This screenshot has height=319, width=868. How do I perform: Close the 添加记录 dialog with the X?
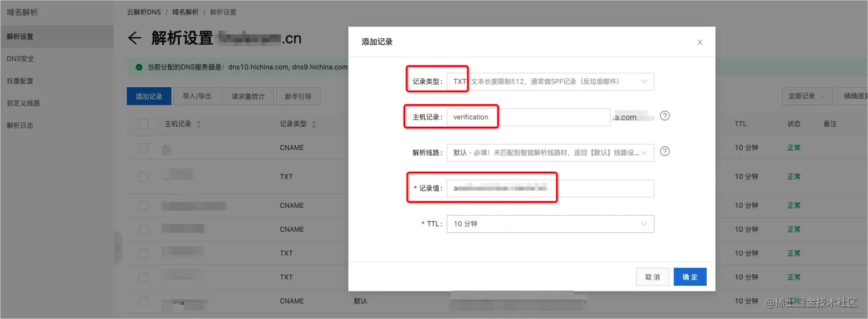pyautogui.click(x=699, y=42)
